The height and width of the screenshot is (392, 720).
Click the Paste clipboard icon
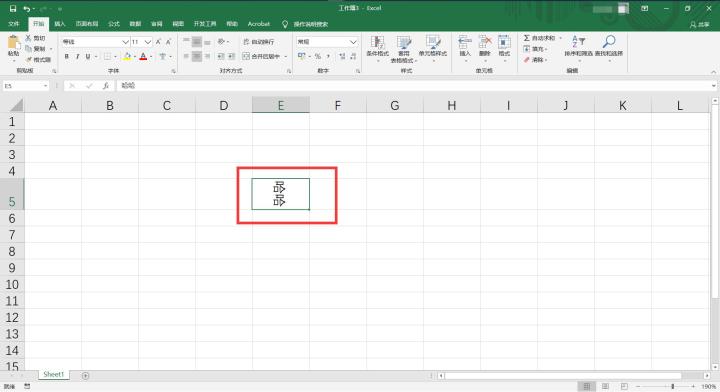click(13, 43)
